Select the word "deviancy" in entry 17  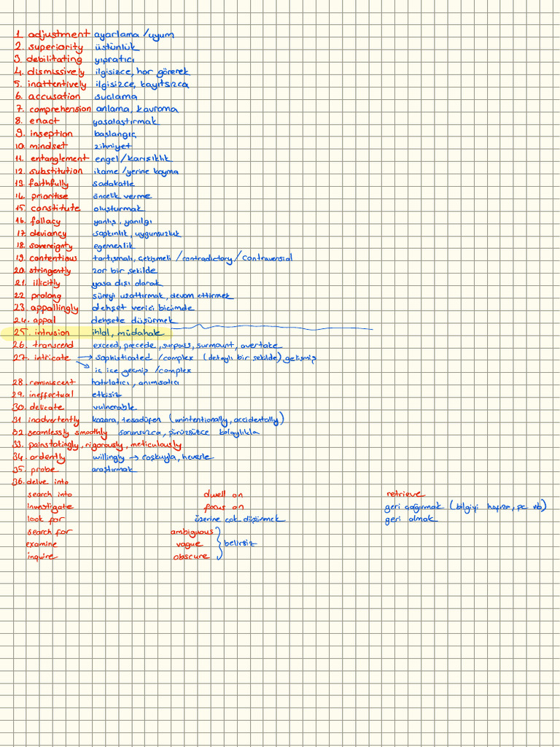[x=47, y=234]
